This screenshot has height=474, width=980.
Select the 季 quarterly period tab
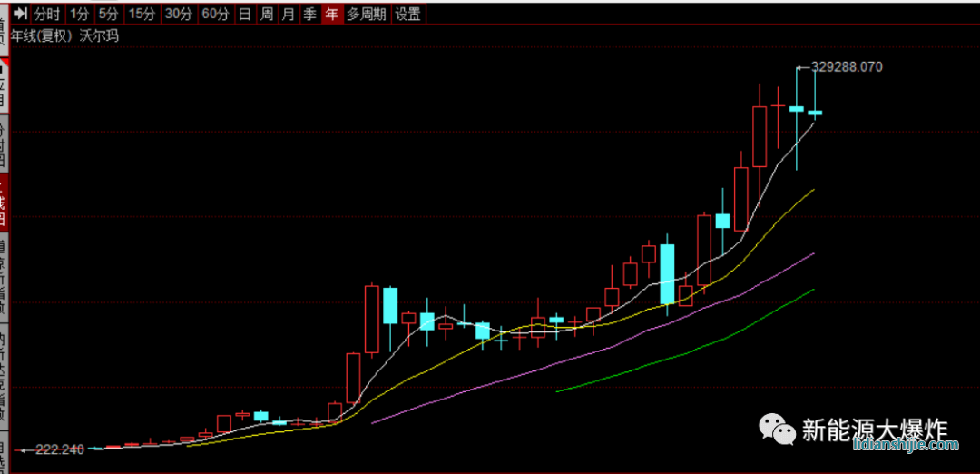[x=309, y=14]
